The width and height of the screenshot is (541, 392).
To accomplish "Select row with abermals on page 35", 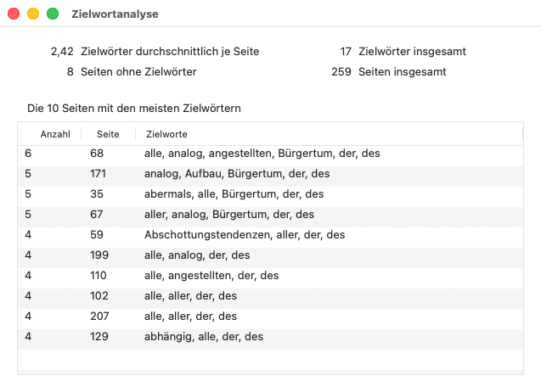I will pos(270,193).
